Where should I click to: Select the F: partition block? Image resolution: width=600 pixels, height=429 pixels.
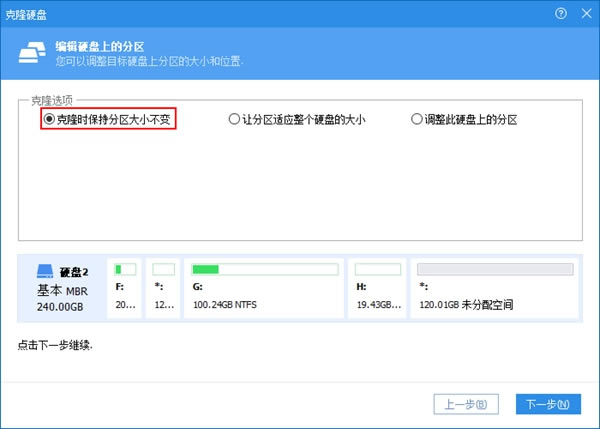click(x=124, y=288)
